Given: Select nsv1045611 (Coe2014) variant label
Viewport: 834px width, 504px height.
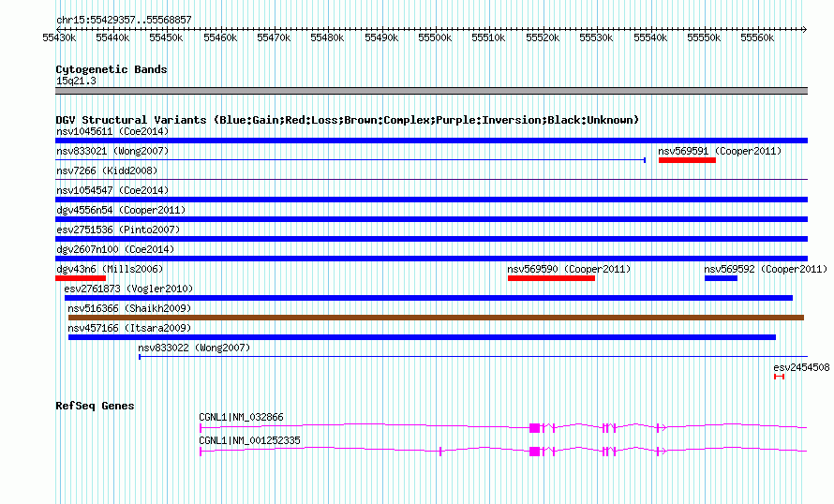Looking at the screenshot, I should pos(112,131).
